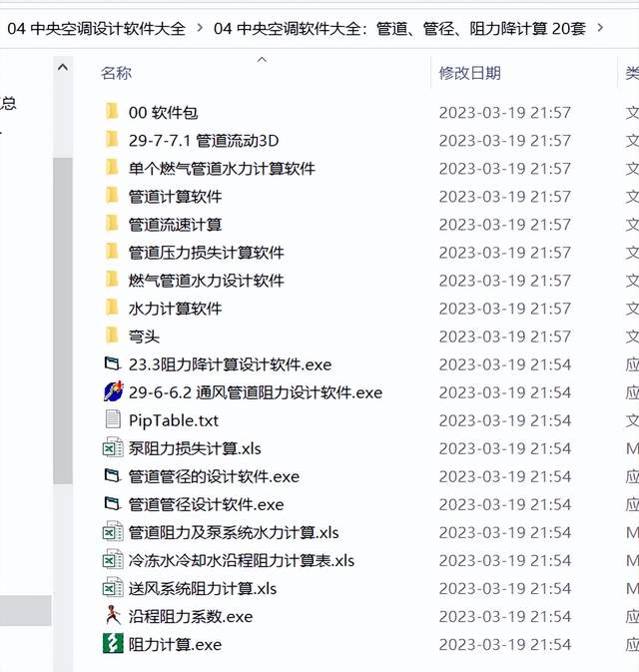Click the 冷冻水冷却水沿程阻力计算表.xls Excel icon
Viewport: 639px width, 672px height.
[113, 560]
